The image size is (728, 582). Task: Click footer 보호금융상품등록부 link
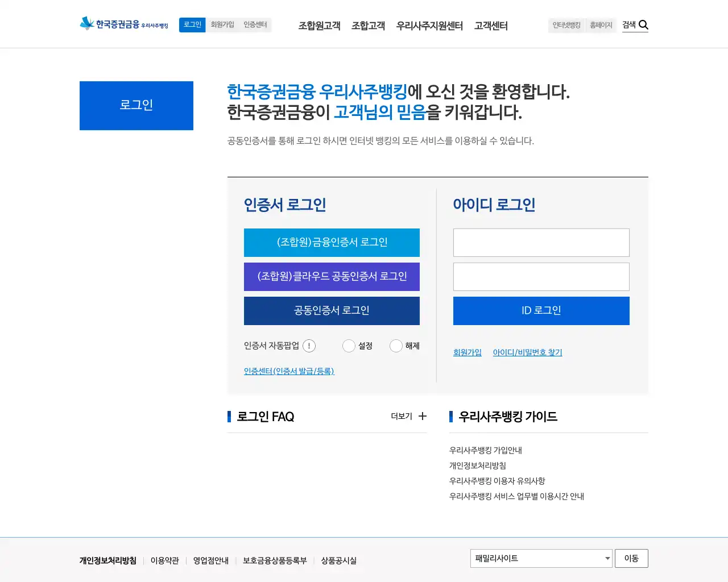275,560
